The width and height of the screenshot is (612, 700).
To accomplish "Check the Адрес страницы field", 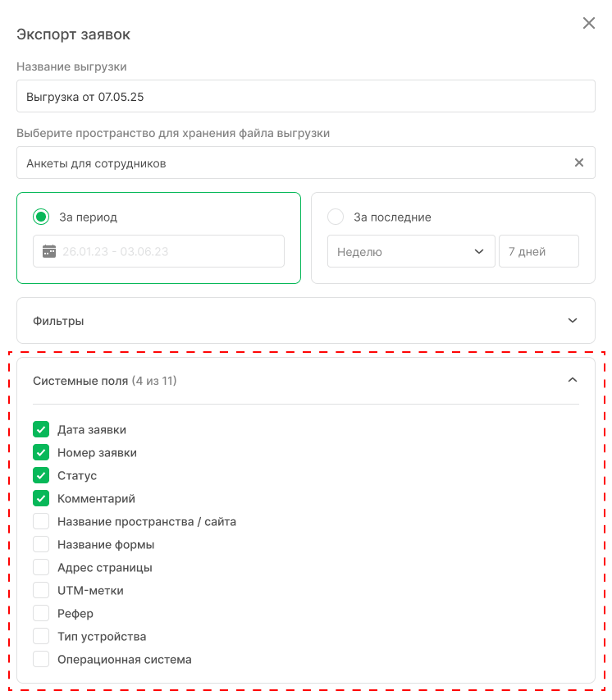I will (41, 567).
